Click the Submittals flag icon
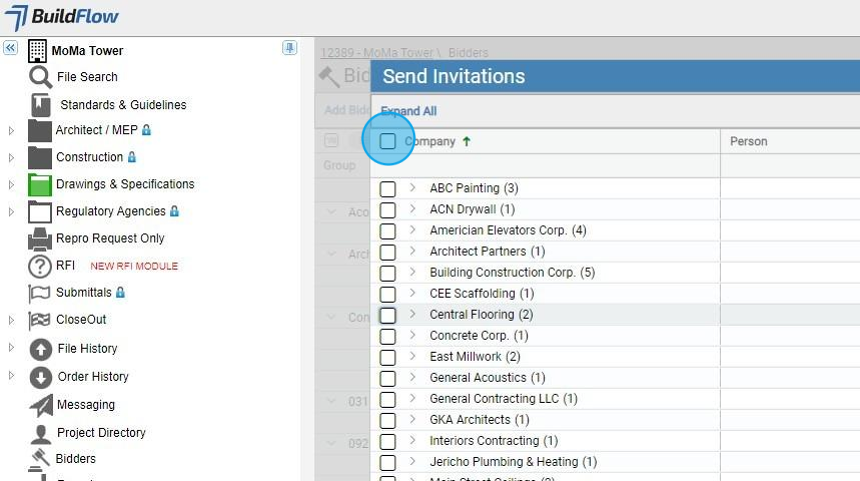Screen dimensions: 860x481 39,293
